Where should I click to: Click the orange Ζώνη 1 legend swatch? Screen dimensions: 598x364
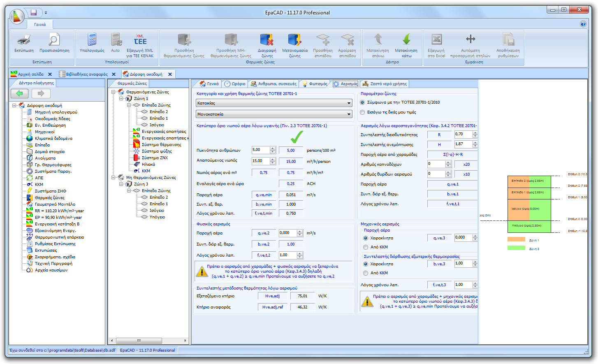click(x=516, y=239)
